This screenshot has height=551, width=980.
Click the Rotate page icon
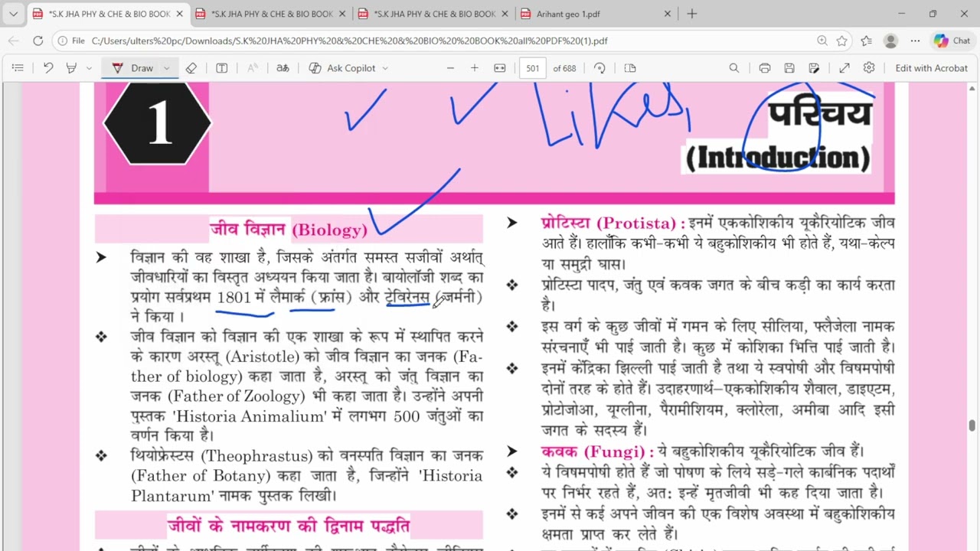coord(599,68)
